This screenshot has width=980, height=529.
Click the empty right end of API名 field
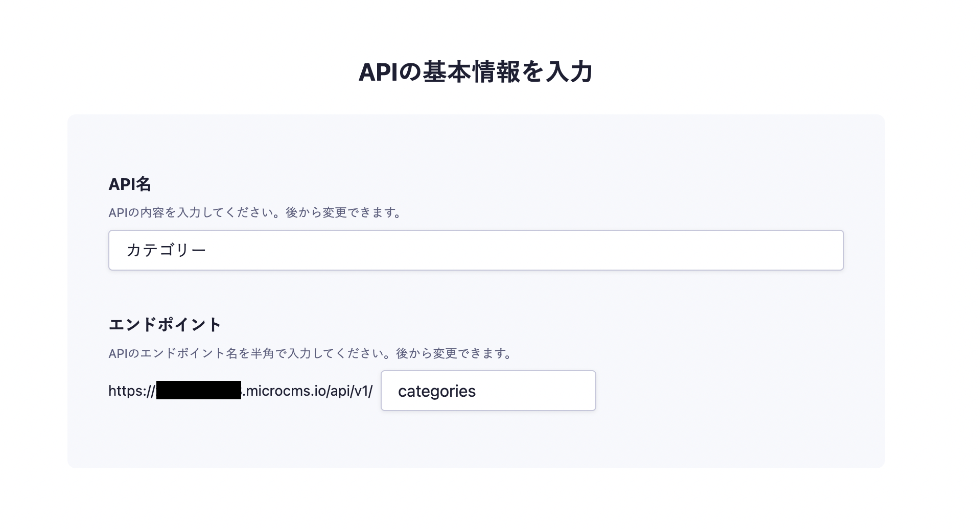tap(766, 250)
